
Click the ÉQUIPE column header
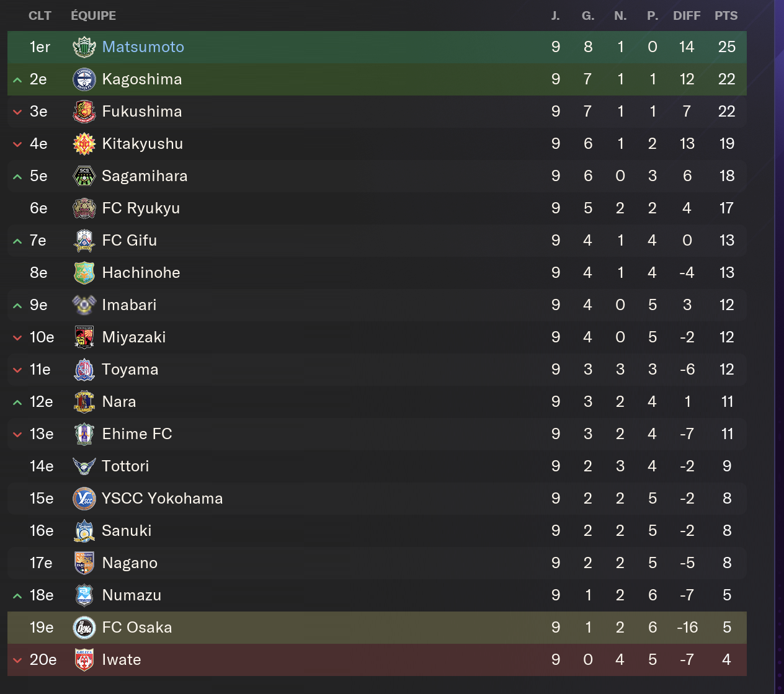pyautogui.click(x=93, y=16)
